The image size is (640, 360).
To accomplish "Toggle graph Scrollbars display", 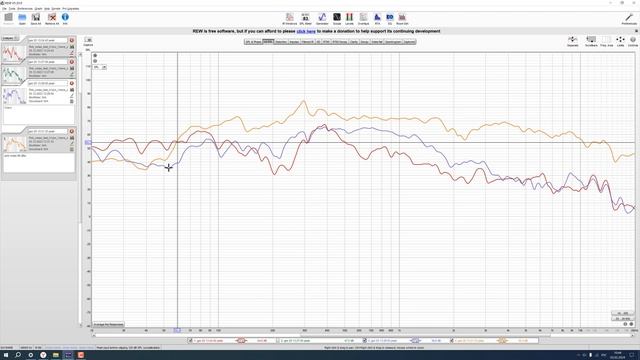I will coord(591,41).
